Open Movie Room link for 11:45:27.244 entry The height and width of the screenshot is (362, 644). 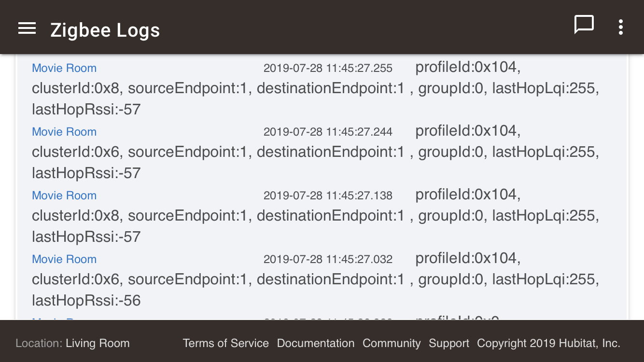pos(64,132)
